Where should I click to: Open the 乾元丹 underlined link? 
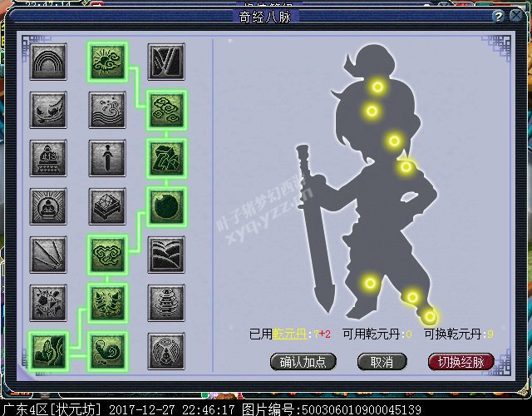[290, 334]
